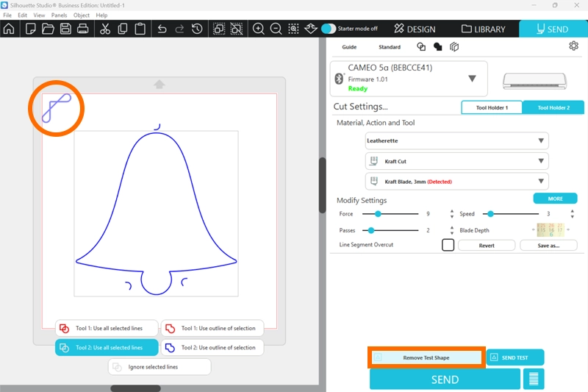
Task: Open the Kraft Cut action dropdown
Action: 456,160
